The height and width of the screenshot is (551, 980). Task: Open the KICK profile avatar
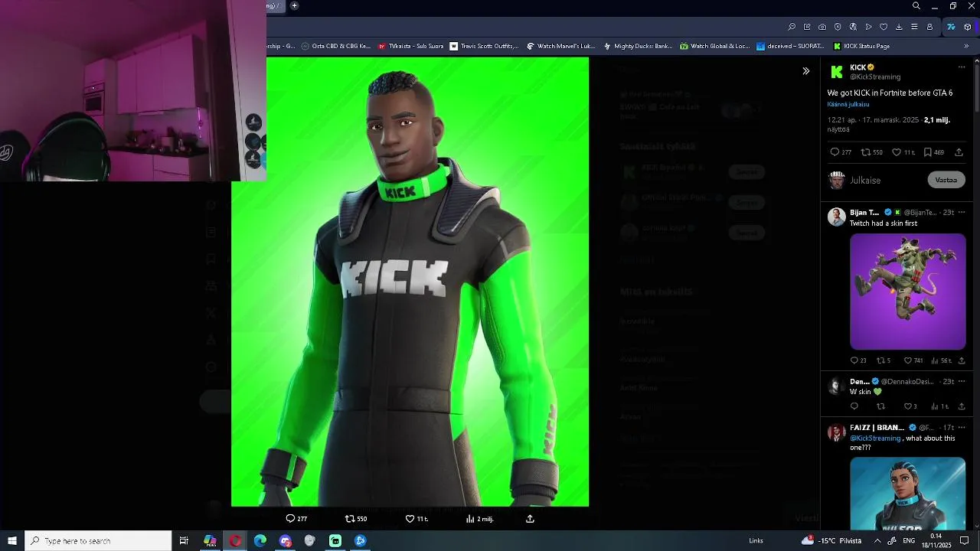point(836,72)
